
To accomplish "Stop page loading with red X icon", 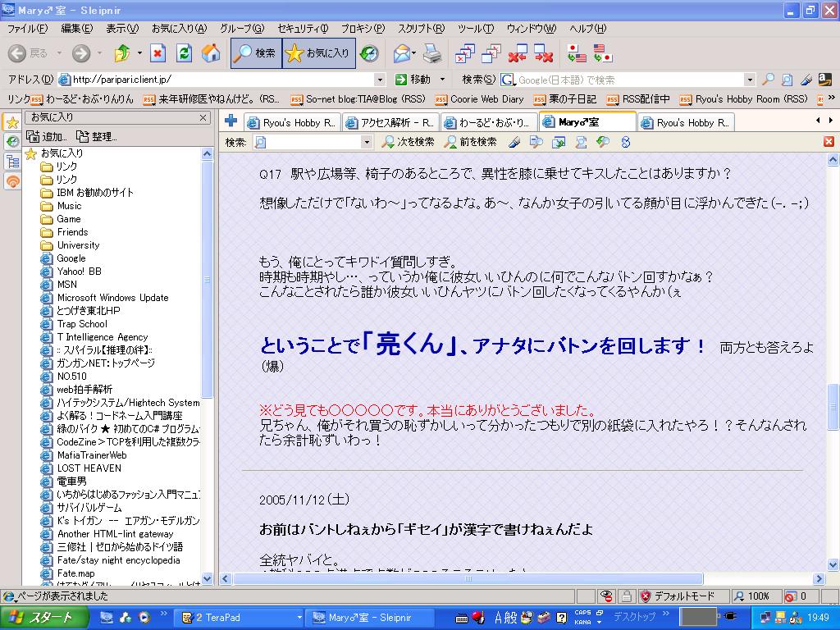I will [157, 53].
